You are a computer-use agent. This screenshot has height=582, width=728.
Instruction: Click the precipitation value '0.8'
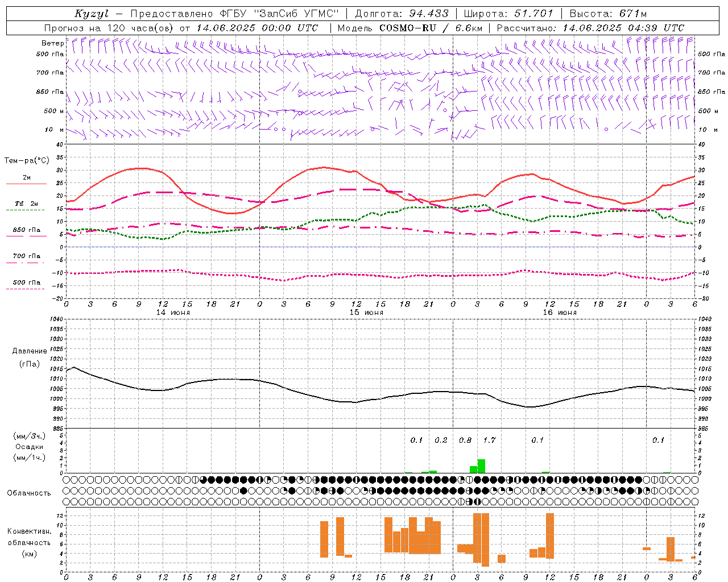465,440
